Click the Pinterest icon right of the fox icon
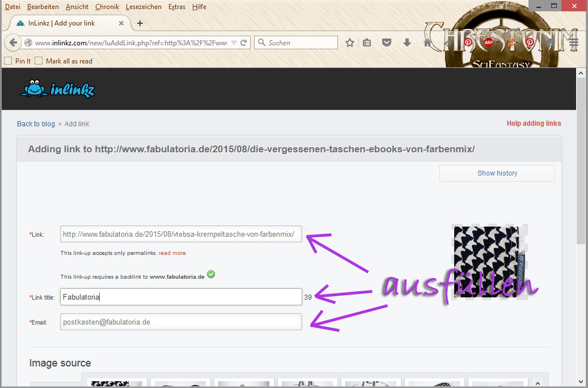The width and height of the screenshot is (588, 388). 530,42
